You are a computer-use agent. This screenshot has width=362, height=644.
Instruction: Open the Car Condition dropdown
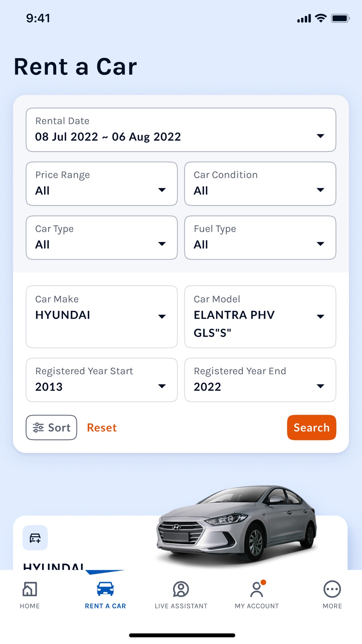pos(260,184)
